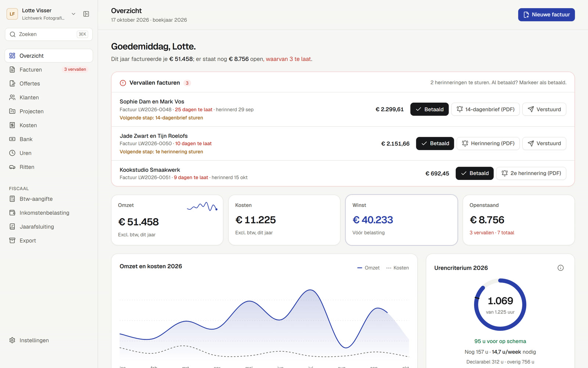588x368 pixels.
Task: Mark Jade Zwart invoice as Betaald
Action: pos(435,144)
